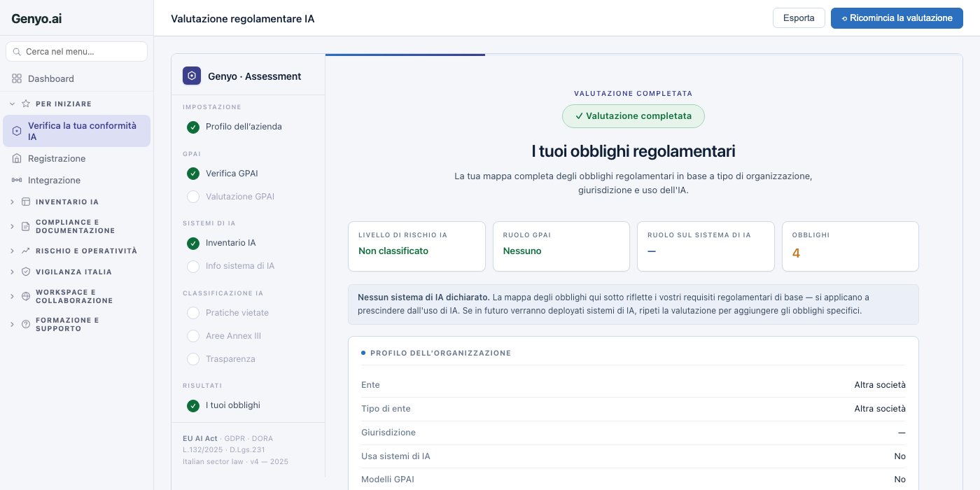Screen dimensions: 980x490
Task: Click the Modelli GPAI row
Action: pos(633,479)
